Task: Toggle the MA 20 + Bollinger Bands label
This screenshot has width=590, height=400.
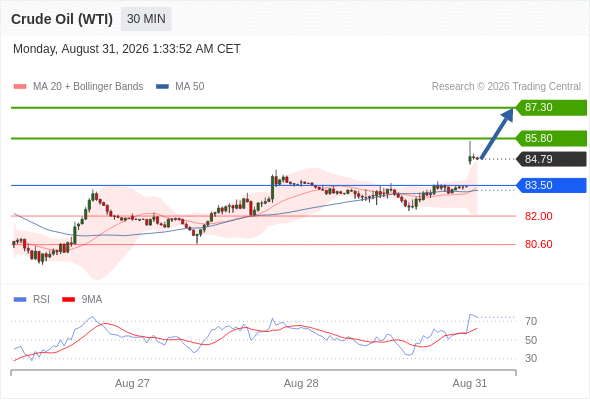Action: 88,87
